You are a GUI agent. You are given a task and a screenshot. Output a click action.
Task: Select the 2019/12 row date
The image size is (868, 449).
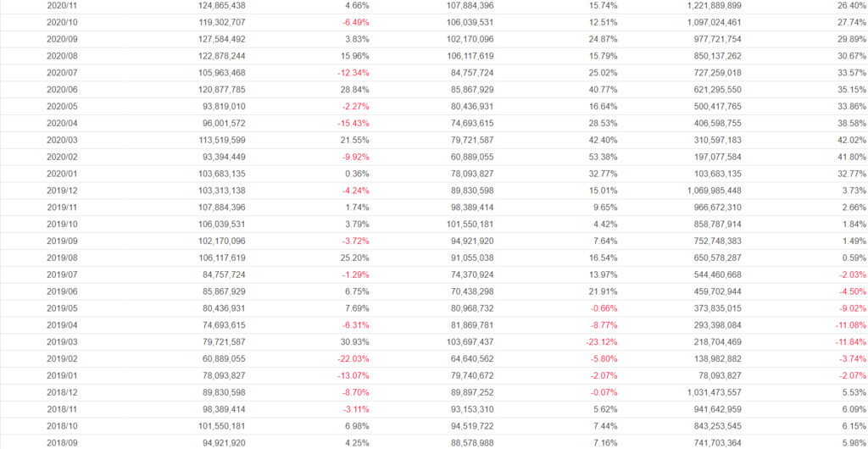pos(63,191)
